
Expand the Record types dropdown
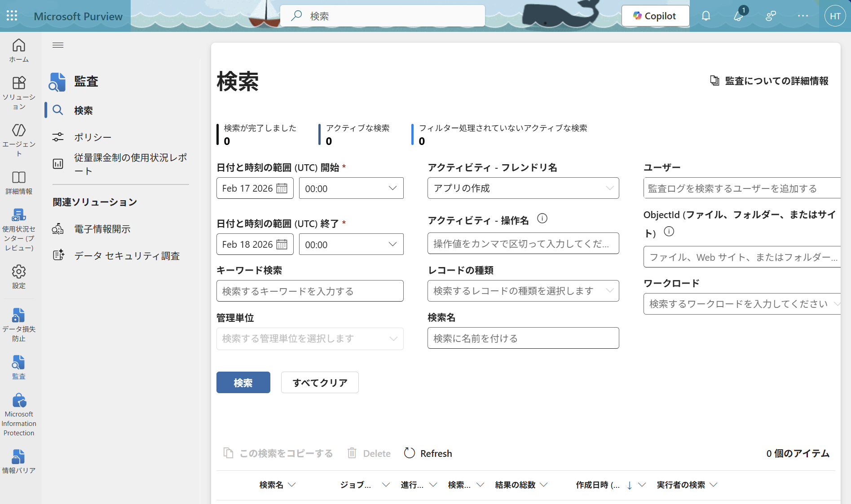click(523, 291)
